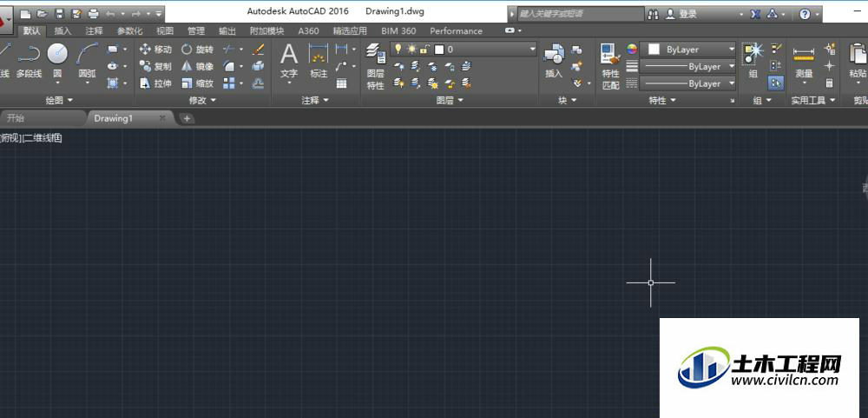Expand the Modify (修改) panel
Screen dimensions: 868x418
pyautogui.click(x=202, y=100)
